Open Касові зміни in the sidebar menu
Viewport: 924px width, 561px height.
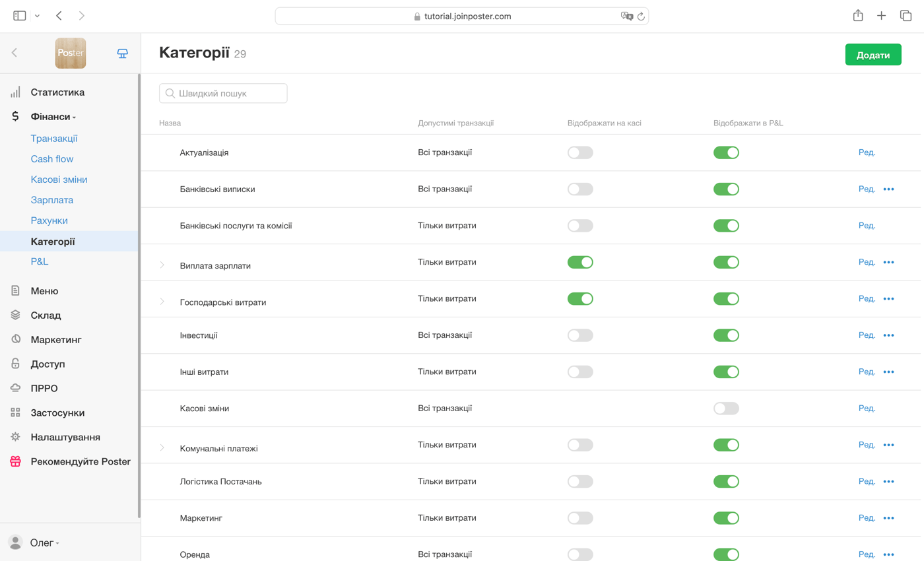59,180
